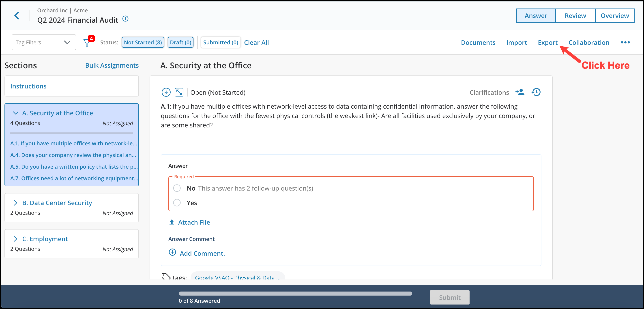Screen dimensions: 644x309
Task: Open the three-dot overflow menu
Action: coord(625,42)
